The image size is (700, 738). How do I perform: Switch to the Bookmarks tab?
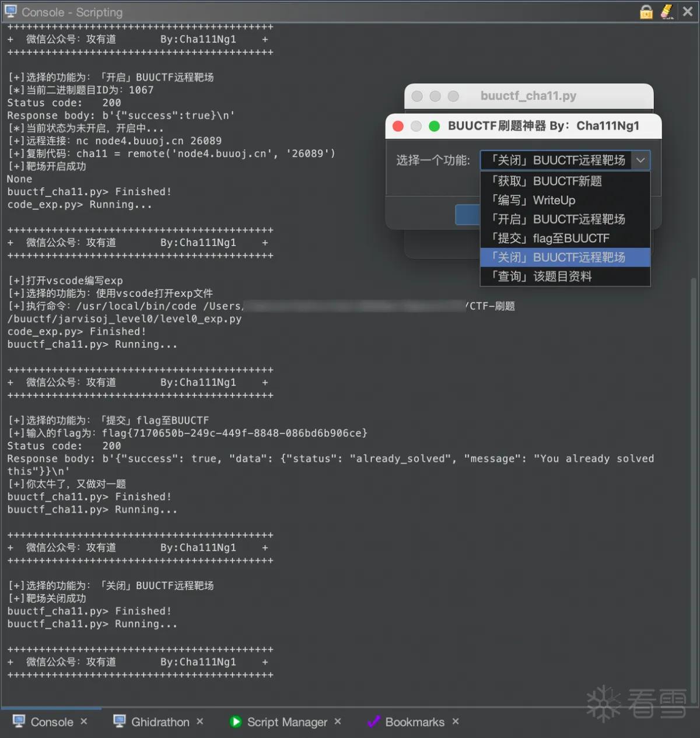[x=415, y=722]
